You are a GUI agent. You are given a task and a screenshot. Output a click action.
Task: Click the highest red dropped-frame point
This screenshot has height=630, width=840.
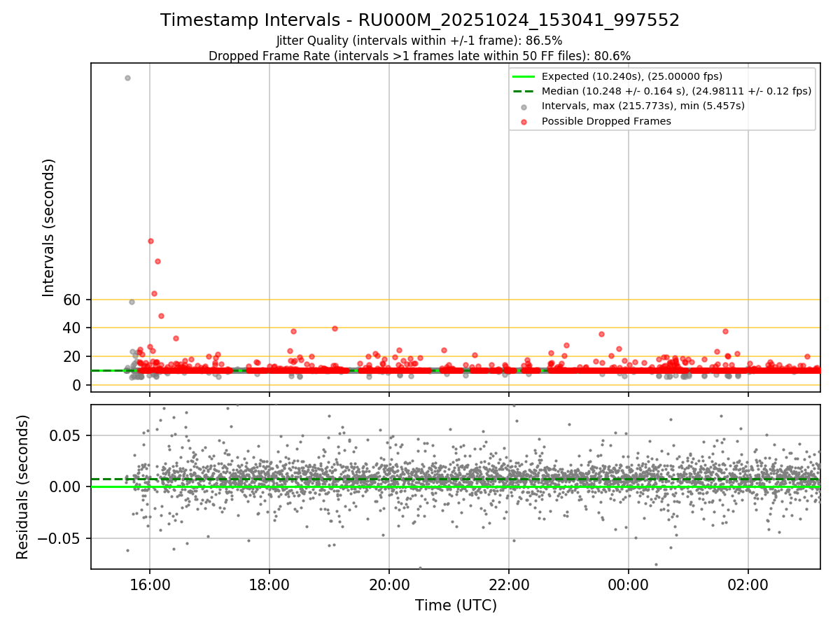click(150, 241)
